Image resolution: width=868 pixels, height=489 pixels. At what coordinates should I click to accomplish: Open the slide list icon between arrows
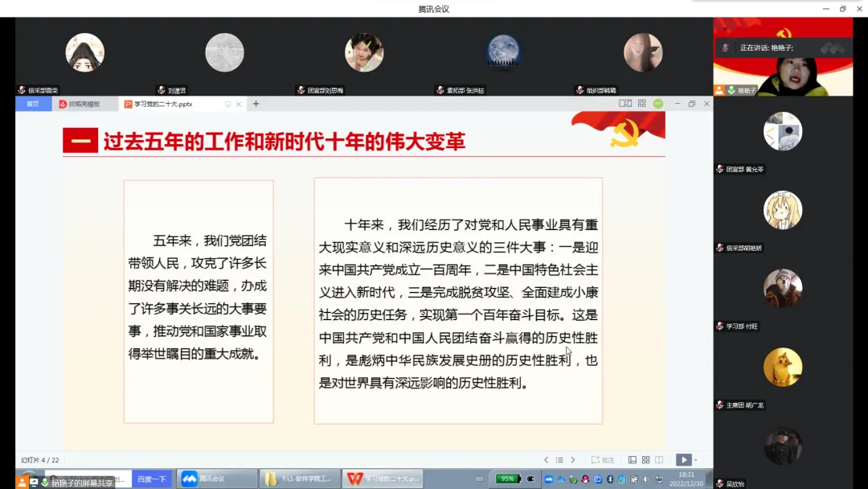[x=559, y=460]
